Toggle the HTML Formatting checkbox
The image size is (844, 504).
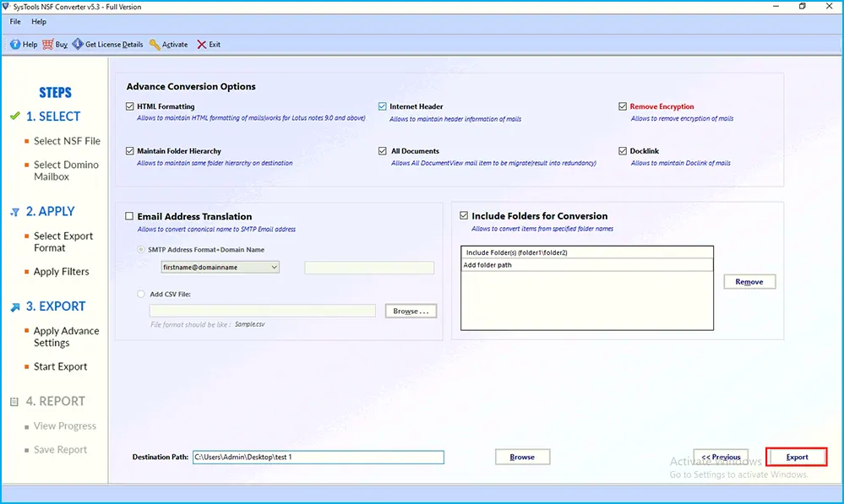130,106
